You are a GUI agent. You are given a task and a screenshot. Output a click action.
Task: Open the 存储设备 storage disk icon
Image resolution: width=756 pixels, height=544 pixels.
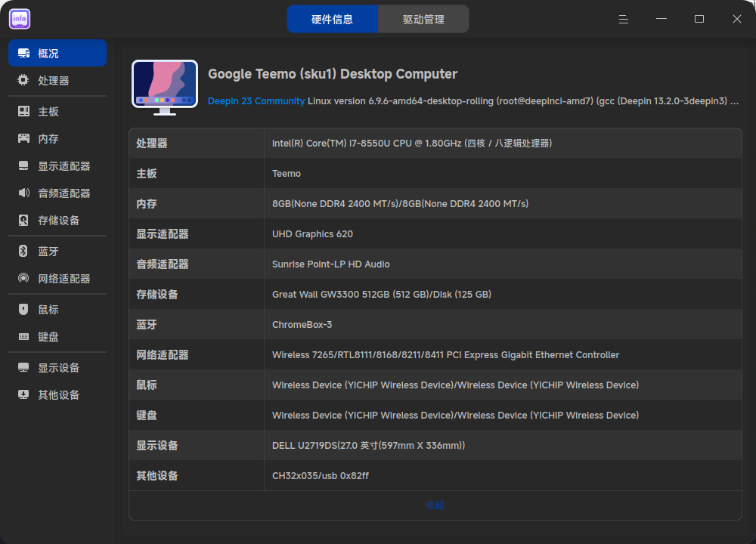tap(23, 220)
